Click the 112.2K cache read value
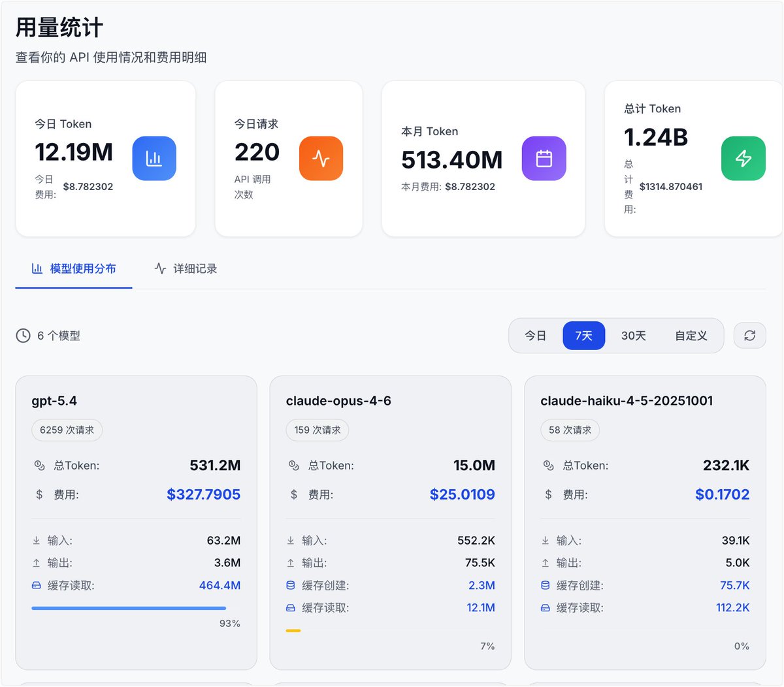The width and height of the screenshot is (784, 687). coord(733,608)
